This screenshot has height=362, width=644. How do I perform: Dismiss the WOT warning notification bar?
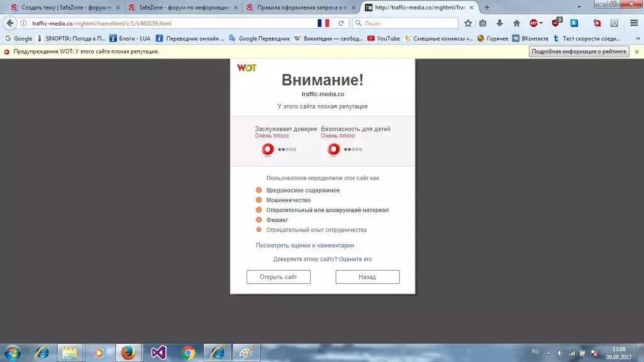point(636,52)
